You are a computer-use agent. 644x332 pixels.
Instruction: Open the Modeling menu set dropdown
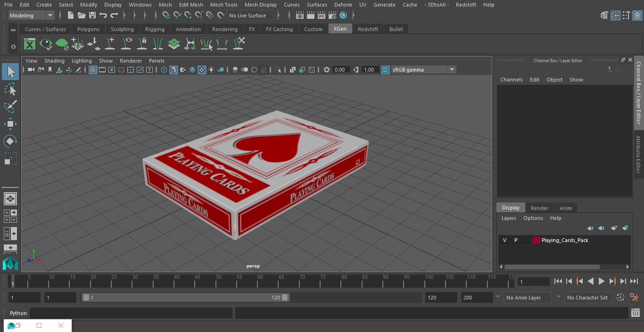click(32, 16)
